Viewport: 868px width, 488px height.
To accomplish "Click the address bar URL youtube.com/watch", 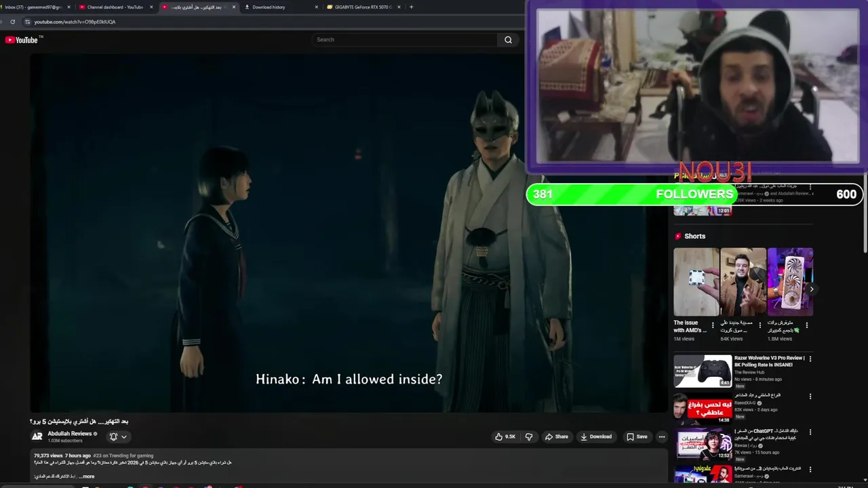I will click(75, 22).
